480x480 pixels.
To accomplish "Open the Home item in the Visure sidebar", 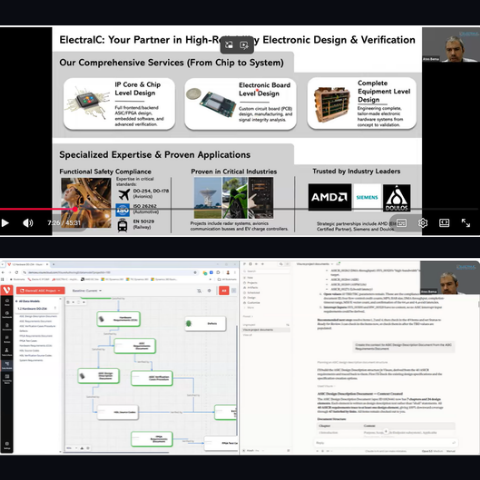I will click(x=7, y=302).
